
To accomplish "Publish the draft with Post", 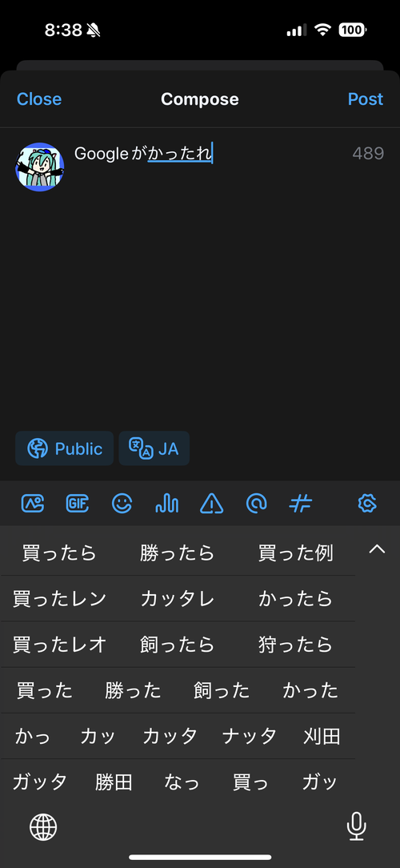I will click(365, 99).
